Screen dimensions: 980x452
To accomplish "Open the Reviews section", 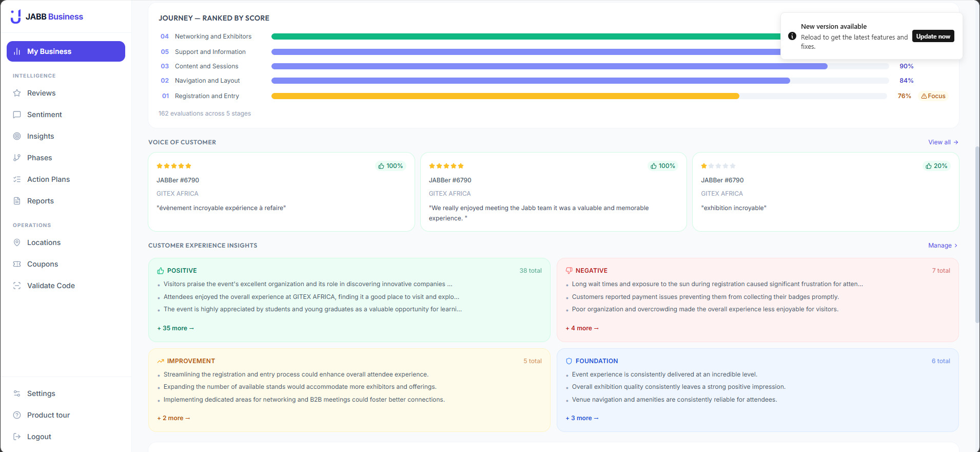I will pyautogui.click(x=66, y=93).
